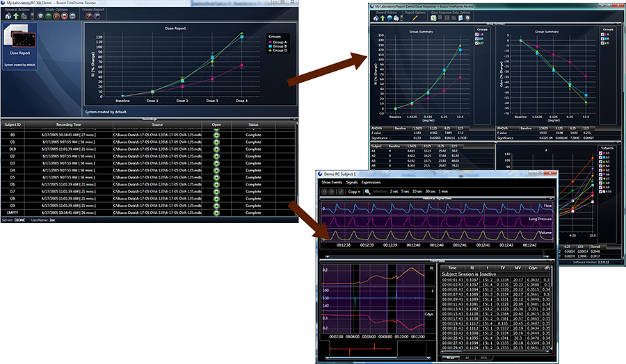Open Signals menu
Image resolution: width=626 pixels, height=364 pixels.
pos(352,182)
